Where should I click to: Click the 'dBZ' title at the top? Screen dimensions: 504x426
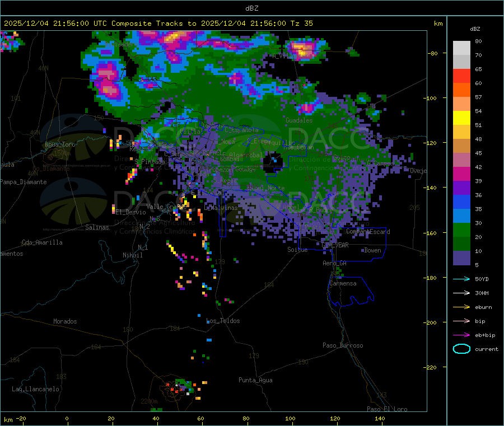[x=251, y=8]
